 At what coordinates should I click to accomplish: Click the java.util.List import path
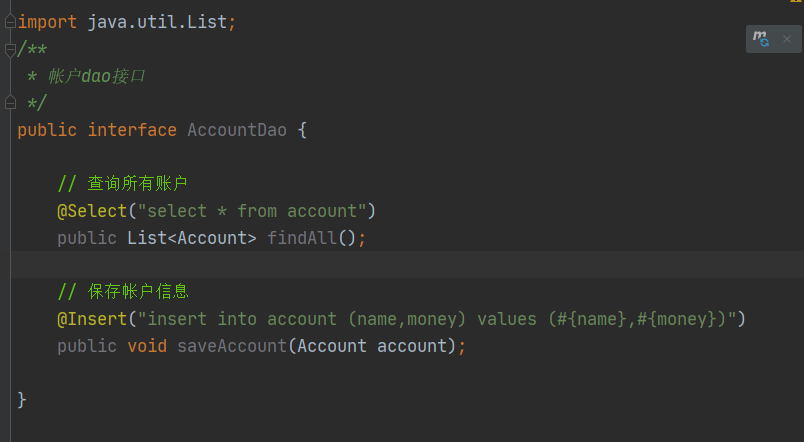tap(157, 22)
